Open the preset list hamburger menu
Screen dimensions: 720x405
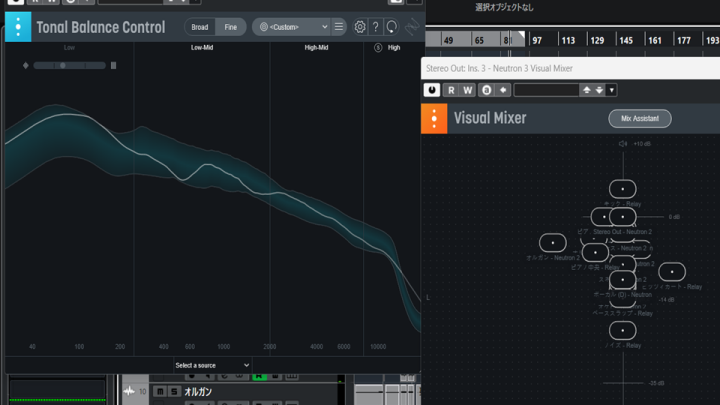[338, 27]
